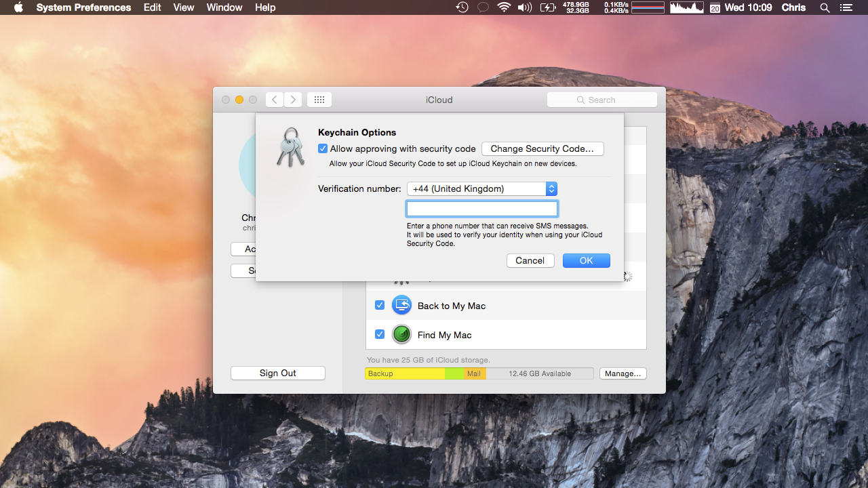The image size is (868, 488).
Task: Go back in System Preferences
Action: coord(274,100)
